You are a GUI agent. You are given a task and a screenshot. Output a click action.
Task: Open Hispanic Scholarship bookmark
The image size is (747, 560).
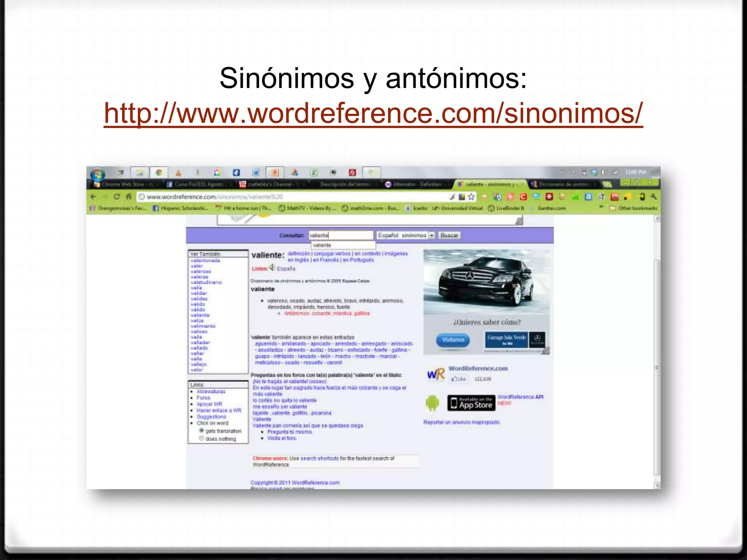(181, 208)
